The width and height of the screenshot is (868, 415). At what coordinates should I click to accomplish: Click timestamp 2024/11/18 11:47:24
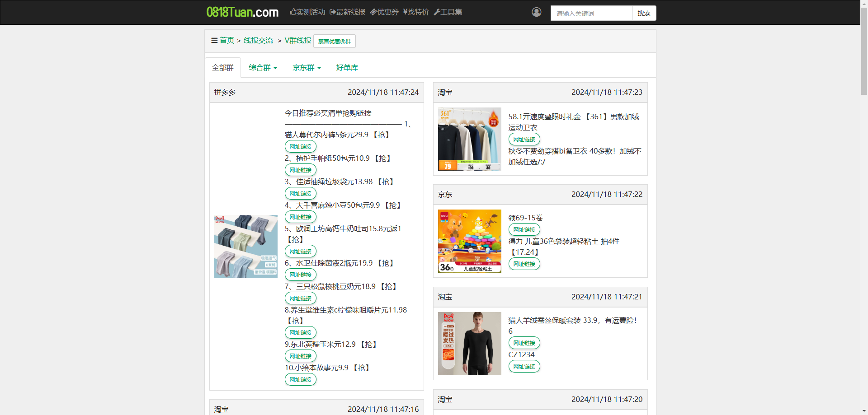[383, 93]
